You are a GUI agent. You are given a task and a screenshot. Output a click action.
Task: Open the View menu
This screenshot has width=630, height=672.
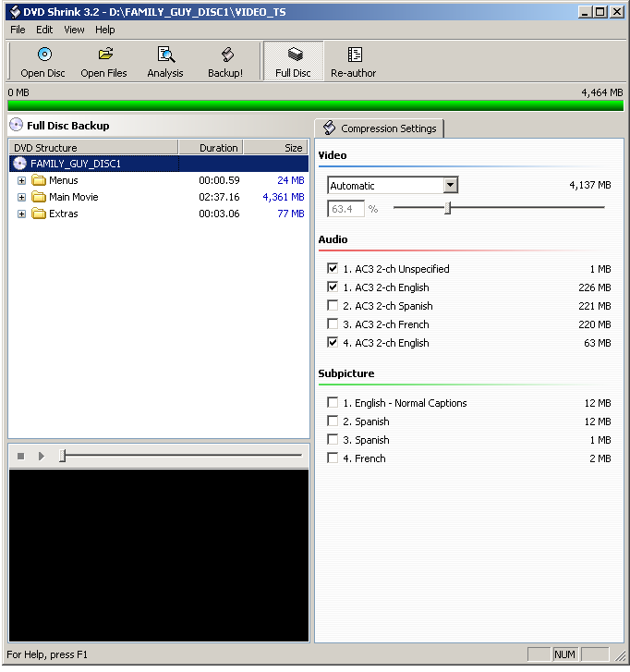coord(74,30)
